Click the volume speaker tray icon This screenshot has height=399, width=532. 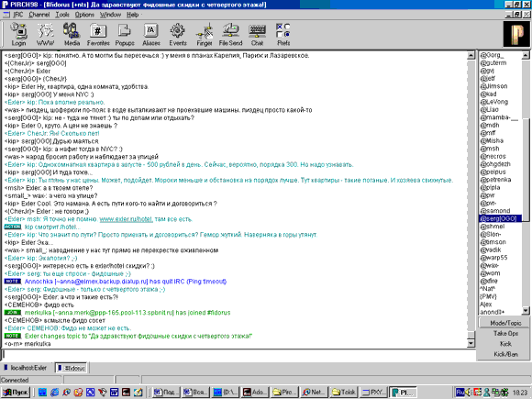pos(468,393)
